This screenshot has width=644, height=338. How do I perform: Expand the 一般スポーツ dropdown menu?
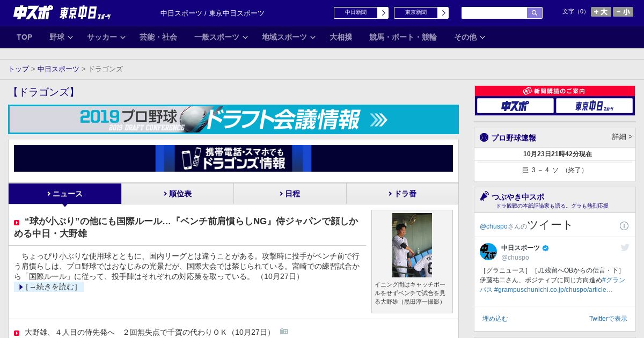pos(221,37)
